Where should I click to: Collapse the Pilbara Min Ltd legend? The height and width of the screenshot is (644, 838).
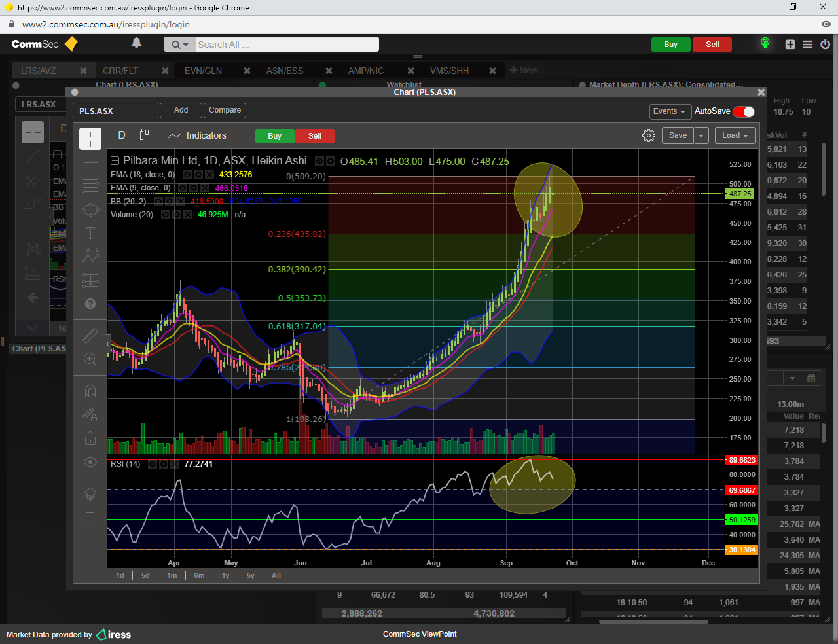coord(115,160)
